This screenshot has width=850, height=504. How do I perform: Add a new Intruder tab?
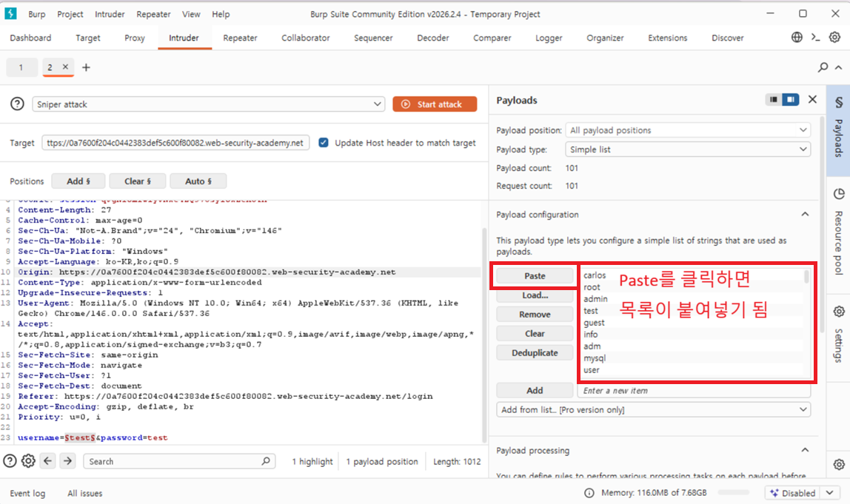86,67
